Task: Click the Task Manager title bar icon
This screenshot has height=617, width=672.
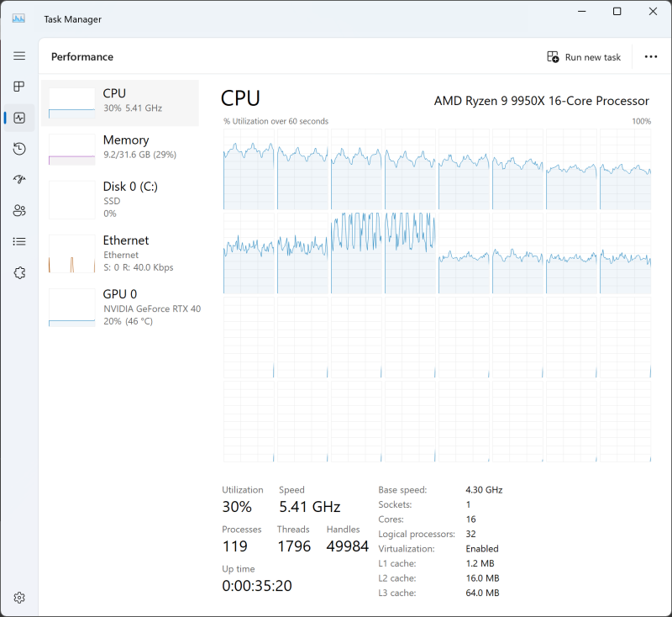Action: tap(18, 18)
